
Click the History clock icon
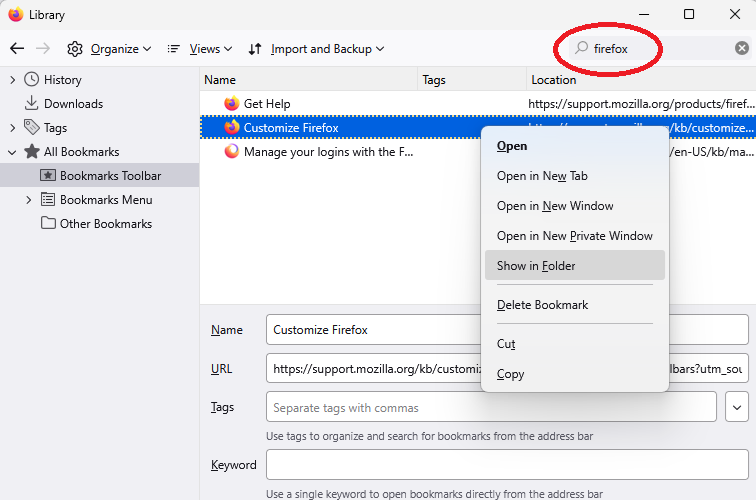(31, 79)
